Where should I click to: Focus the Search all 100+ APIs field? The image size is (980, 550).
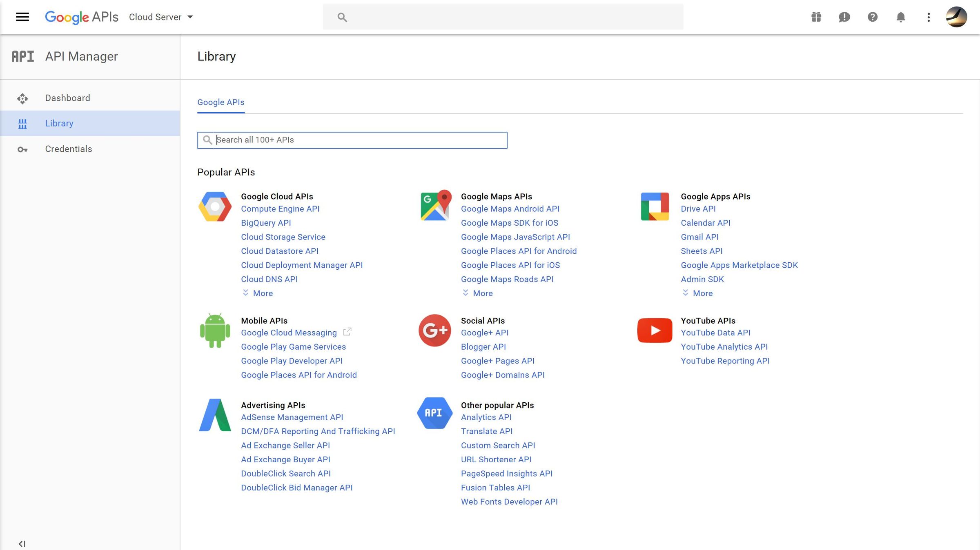click(359, 140)
